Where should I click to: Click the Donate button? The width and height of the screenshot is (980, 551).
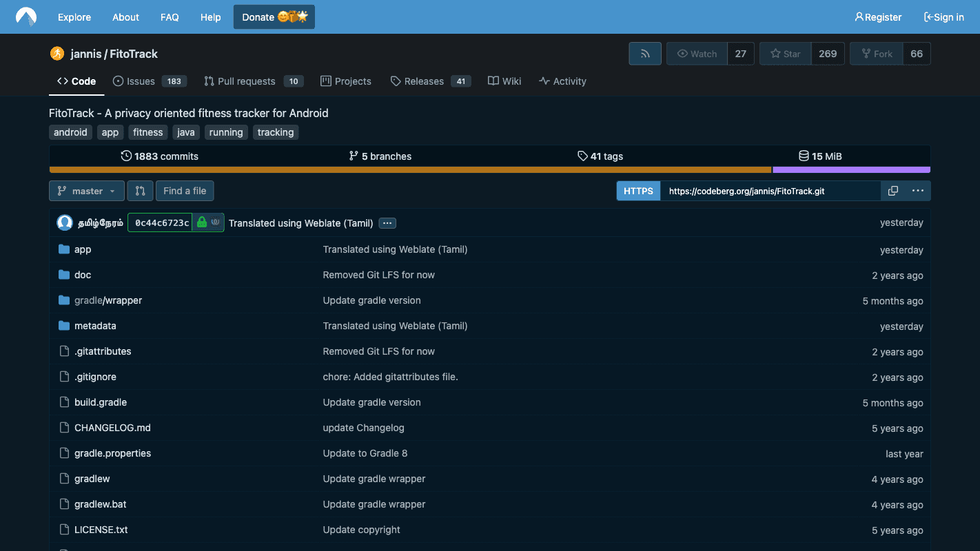coord(274,17)
